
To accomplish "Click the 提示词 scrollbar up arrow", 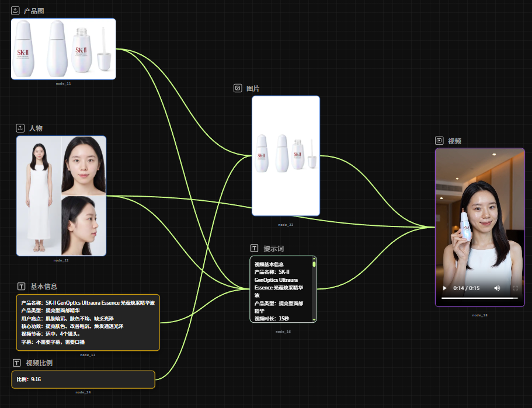I will 314,259.
